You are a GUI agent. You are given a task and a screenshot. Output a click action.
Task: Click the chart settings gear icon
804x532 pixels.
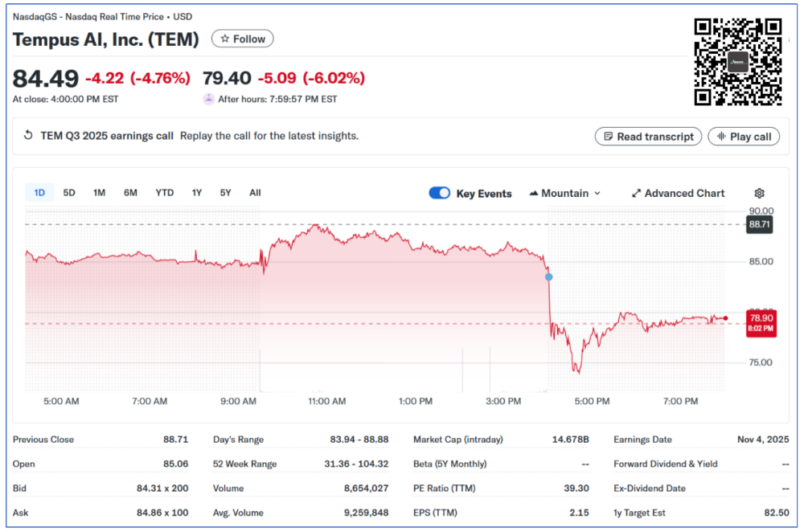click(x=759, y=194)
